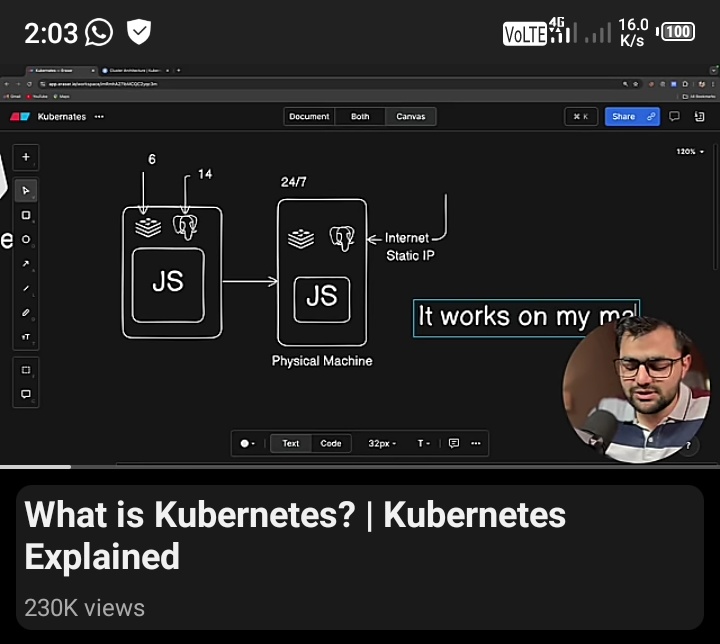Select the frame tool
The height and width of the screenshot is (644, 720).
26,370
